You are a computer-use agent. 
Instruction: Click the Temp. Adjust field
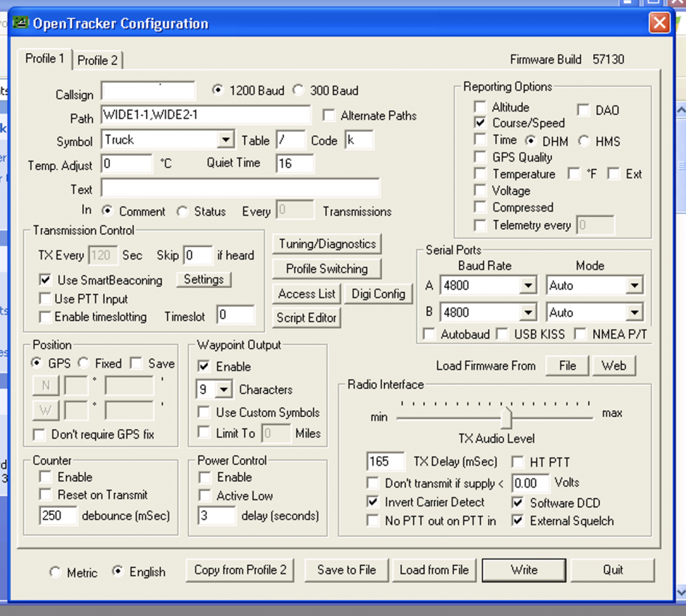(x=127, y=164)
